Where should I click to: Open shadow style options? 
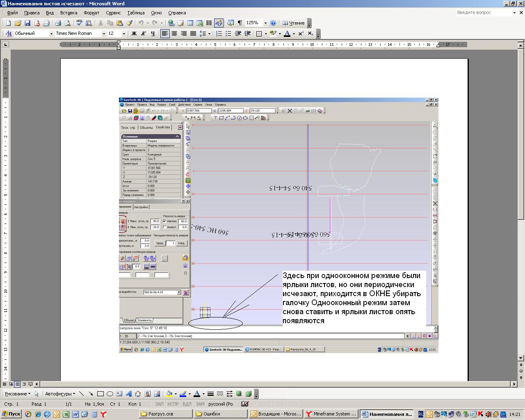click(x=239, y=394)
